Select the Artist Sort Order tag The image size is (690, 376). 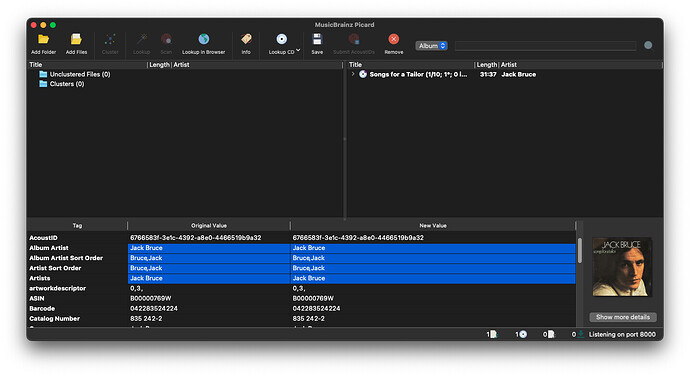(x=301, y=268)
